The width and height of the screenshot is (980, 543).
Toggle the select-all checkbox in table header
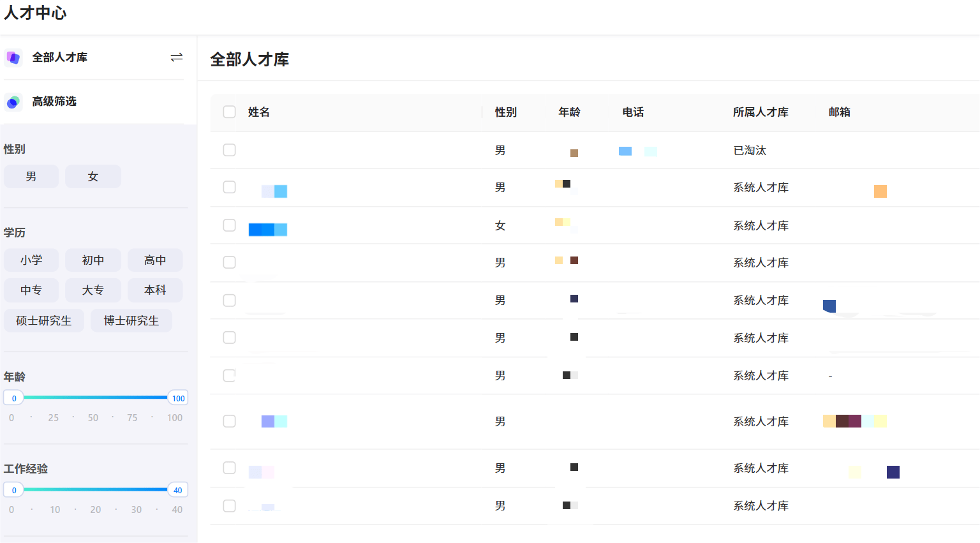pos(230,112)
